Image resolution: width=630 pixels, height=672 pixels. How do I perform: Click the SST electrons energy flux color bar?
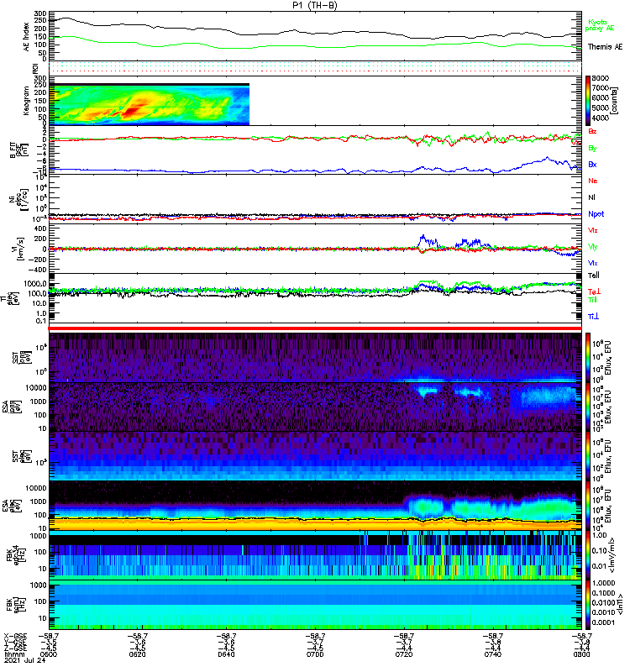tap(588, 456)
